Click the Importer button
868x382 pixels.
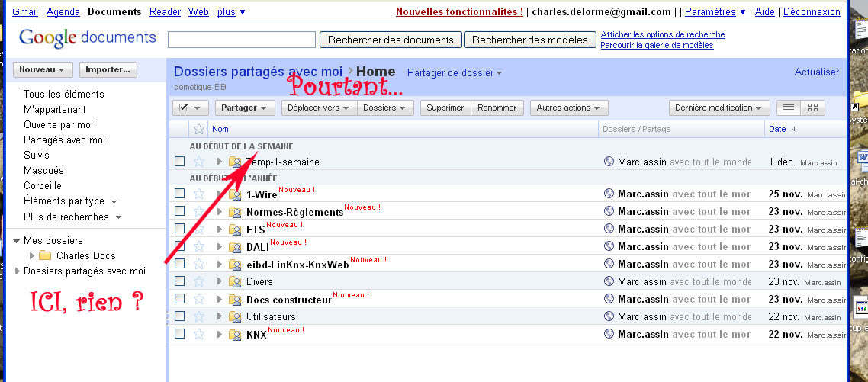coord(108,69)
